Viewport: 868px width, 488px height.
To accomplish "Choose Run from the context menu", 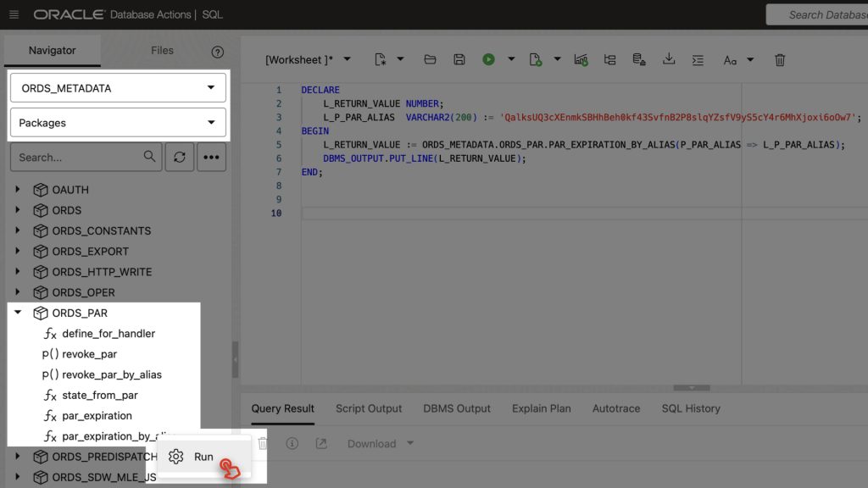I will click(x=203, y=457).
